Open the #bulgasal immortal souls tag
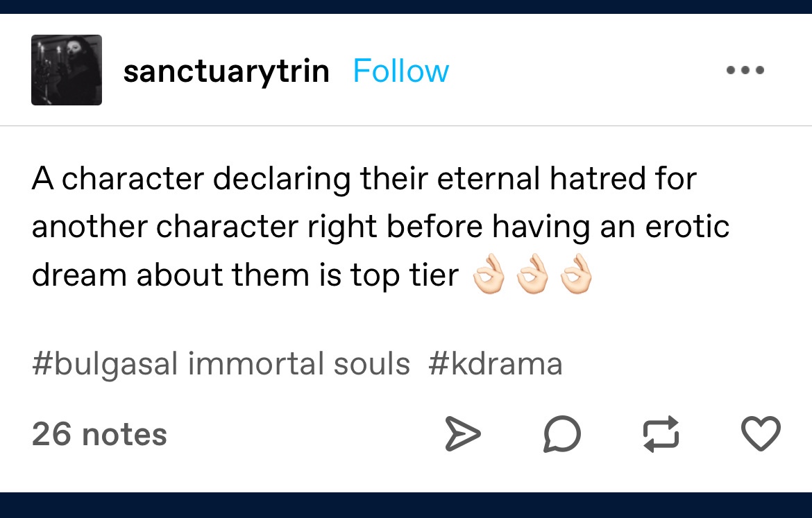The image size is (812, 518). coord(221,364)
